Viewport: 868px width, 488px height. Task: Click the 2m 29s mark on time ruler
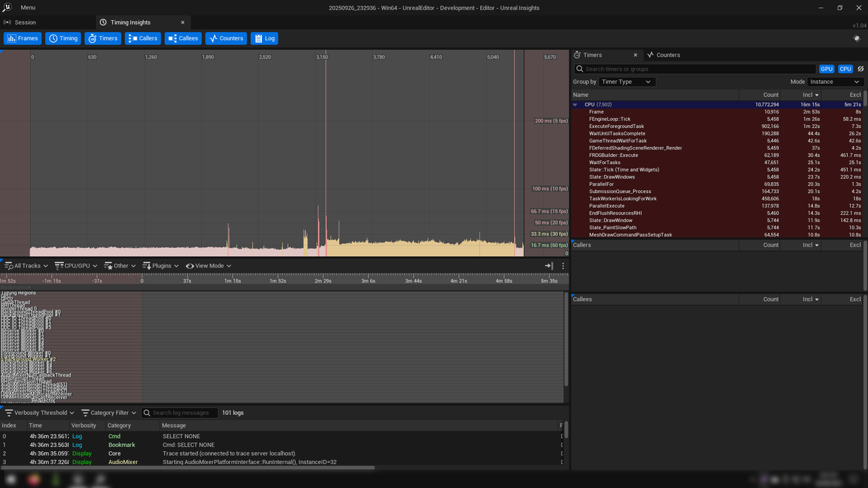323,281
